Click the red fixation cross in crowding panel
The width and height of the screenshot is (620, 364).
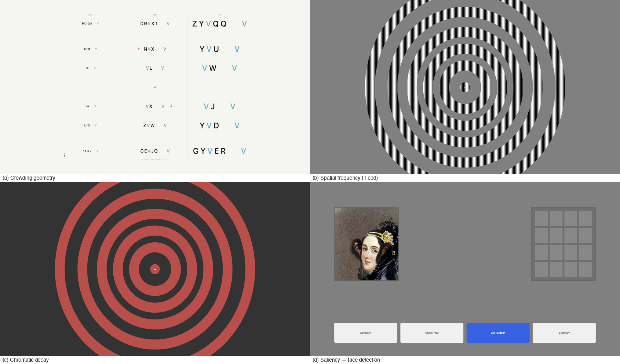tap(155, 87)
